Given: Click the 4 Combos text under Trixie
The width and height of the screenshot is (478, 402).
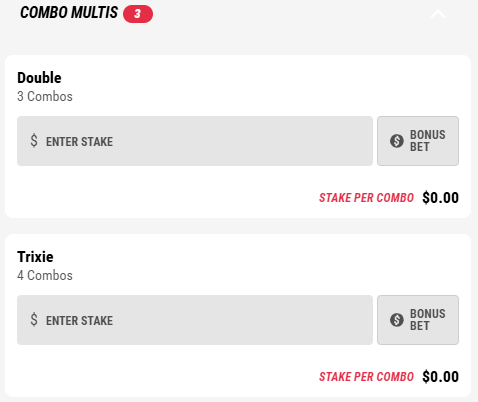Looking at the screenshot, I should [x=45, y=275].
